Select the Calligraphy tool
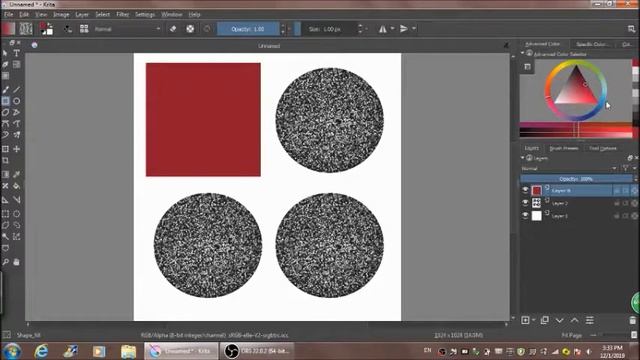This screenshot has width=640, height=360. [16, 64]
